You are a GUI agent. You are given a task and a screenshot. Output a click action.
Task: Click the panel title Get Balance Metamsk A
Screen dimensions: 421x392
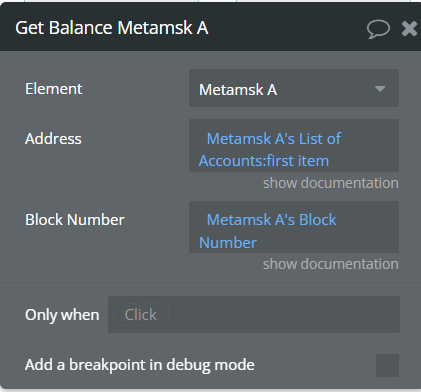click(x=112, y=28)
